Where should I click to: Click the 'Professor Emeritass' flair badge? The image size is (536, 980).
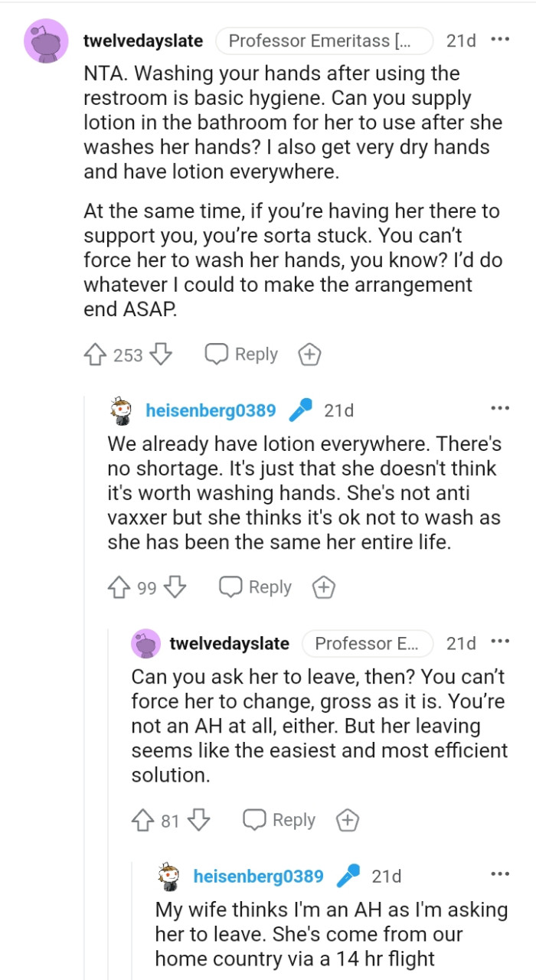(324, 41)
